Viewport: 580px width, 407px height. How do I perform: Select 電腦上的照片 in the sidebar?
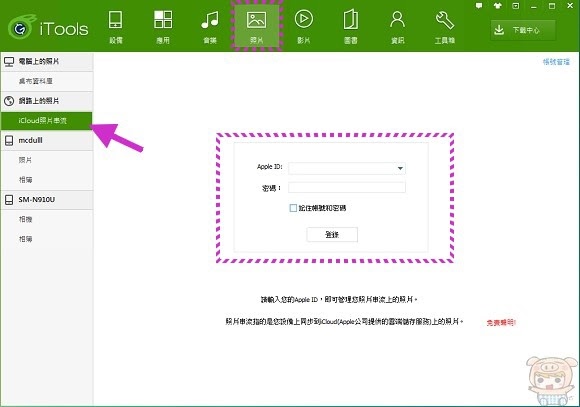tap(47, 61)
